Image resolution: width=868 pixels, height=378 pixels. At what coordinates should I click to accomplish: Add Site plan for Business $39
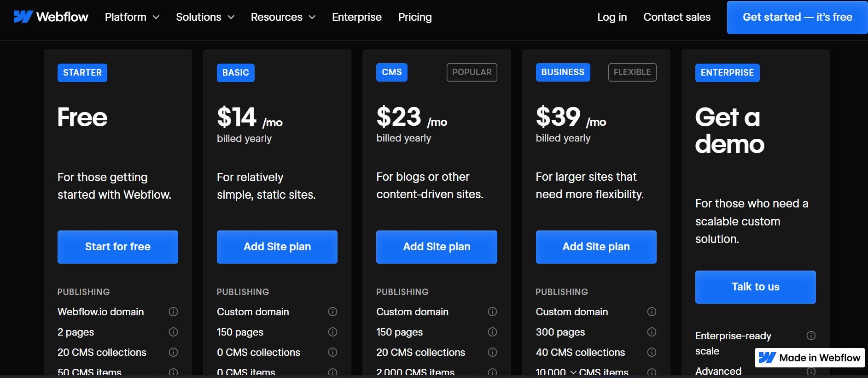(x=596, y=247)
